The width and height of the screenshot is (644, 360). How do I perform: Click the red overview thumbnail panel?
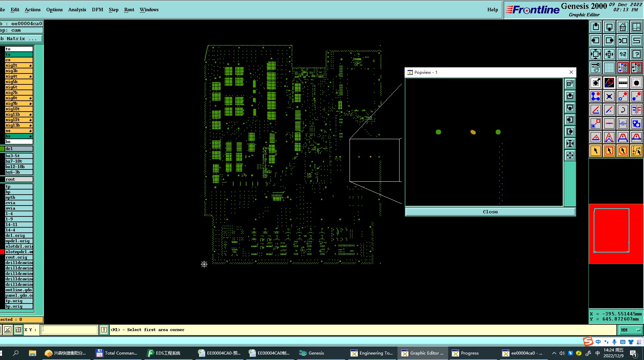click(616, 234)
